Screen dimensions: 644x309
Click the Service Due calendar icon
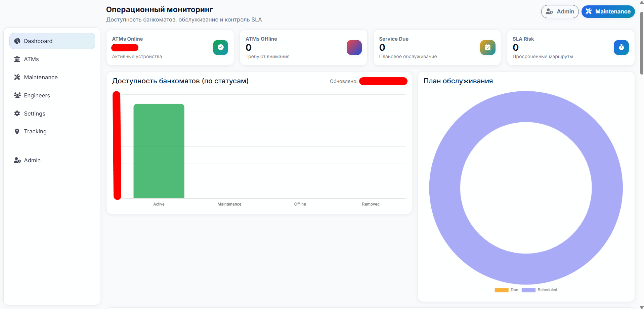(x=487, y=47)
